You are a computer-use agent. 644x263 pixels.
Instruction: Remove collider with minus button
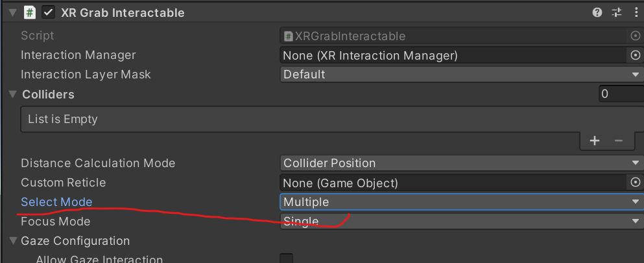pos(618,141)
